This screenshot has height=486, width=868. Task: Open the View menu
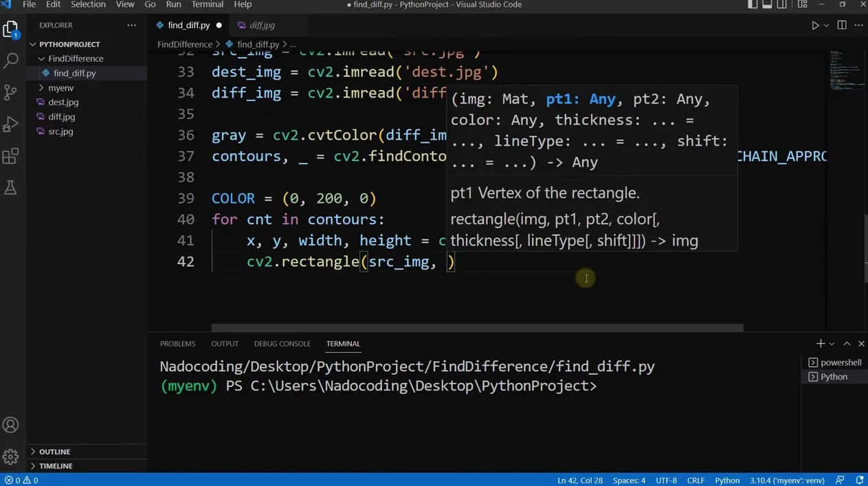point(125,5)
